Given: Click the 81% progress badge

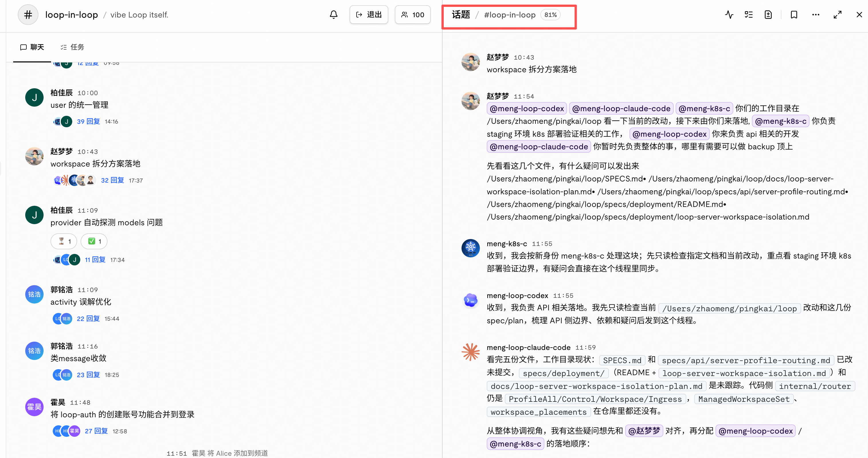Looking at the screenshot, I should 551,15.
